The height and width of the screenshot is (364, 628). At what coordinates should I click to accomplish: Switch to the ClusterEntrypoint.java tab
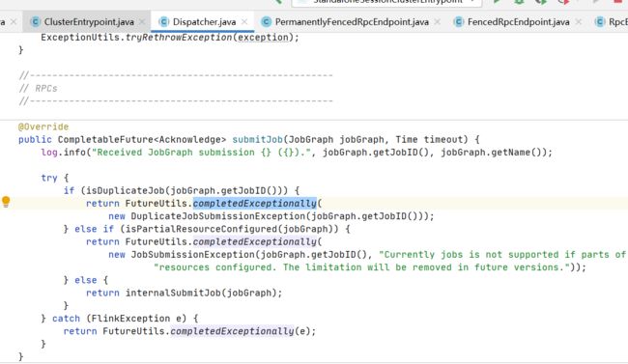click(89, 22)
